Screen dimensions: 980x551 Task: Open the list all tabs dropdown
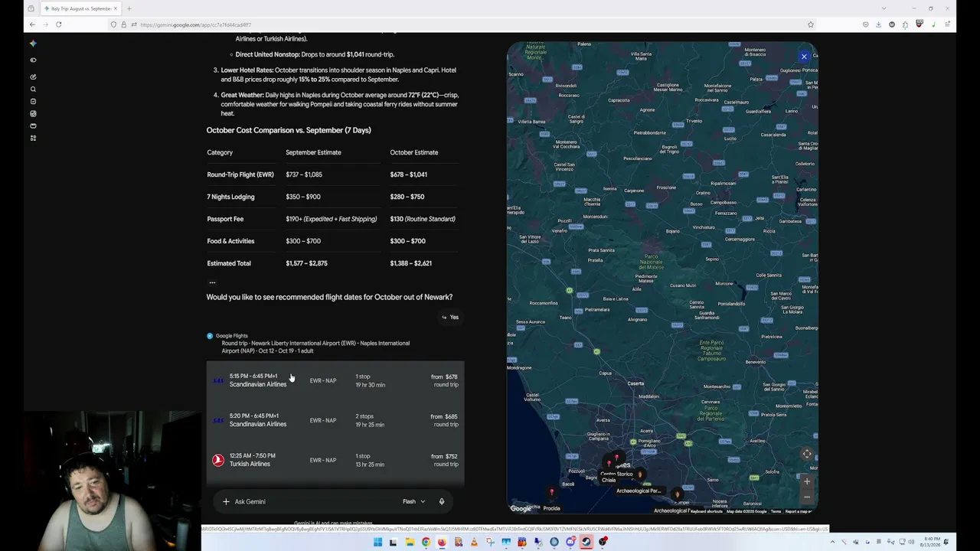pos(884,8)
